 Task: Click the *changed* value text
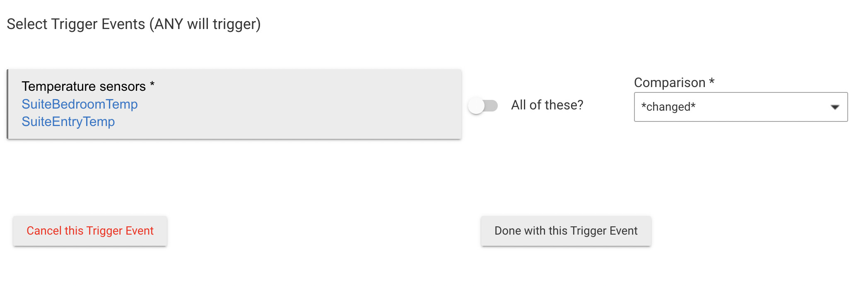668,107
